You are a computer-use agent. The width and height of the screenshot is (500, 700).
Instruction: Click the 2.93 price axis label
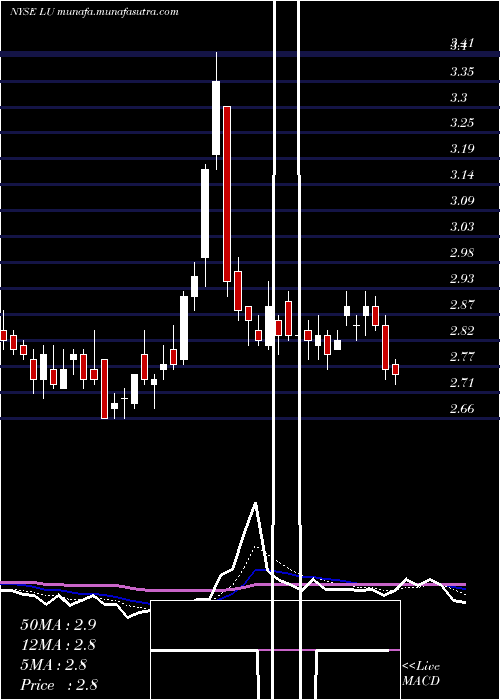(x=462, y=279)
